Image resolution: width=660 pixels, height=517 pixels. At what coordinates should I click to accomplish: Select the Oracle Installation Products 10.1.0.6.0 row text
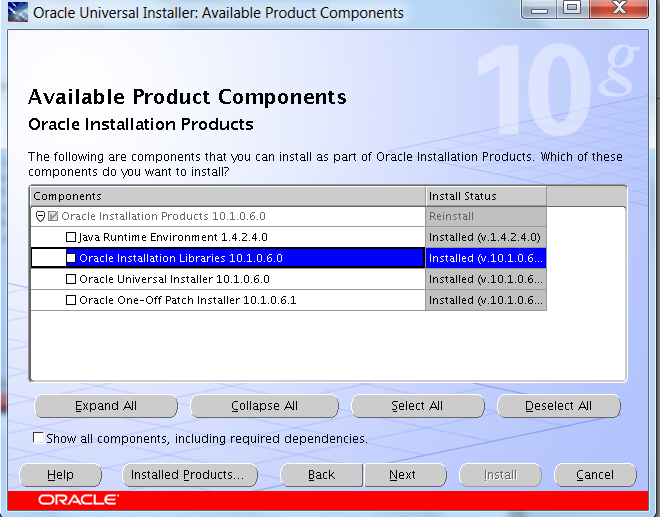point(163,216)
